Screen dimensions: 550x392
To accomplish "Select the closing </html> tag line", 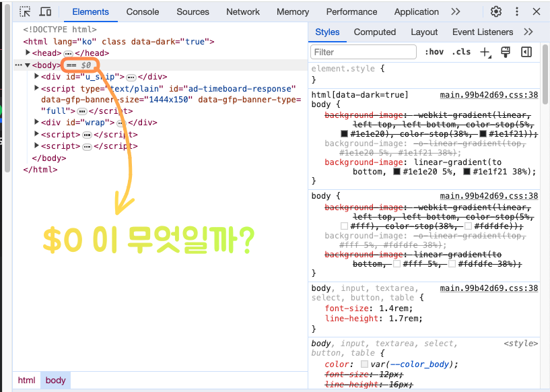I will (x=40, y=170).
